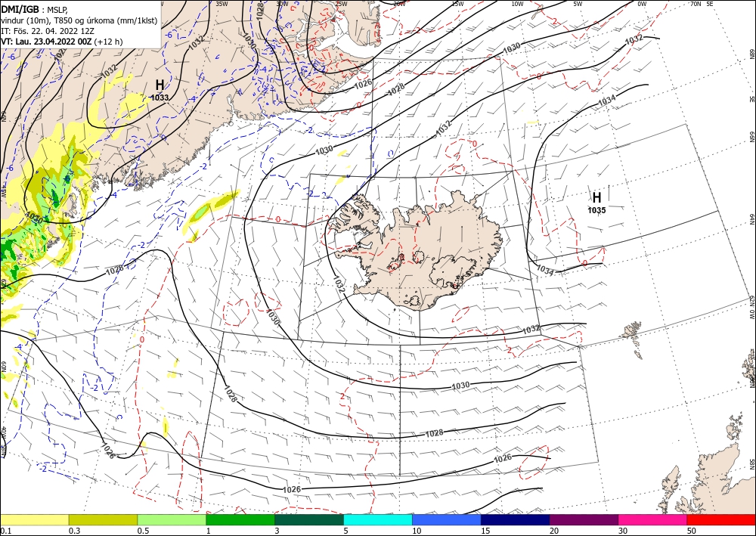Select the dark green 3–5 mm legend swatch
This screenshot has height=536, width=756.
pyautogui.click(x=309, y=519)
